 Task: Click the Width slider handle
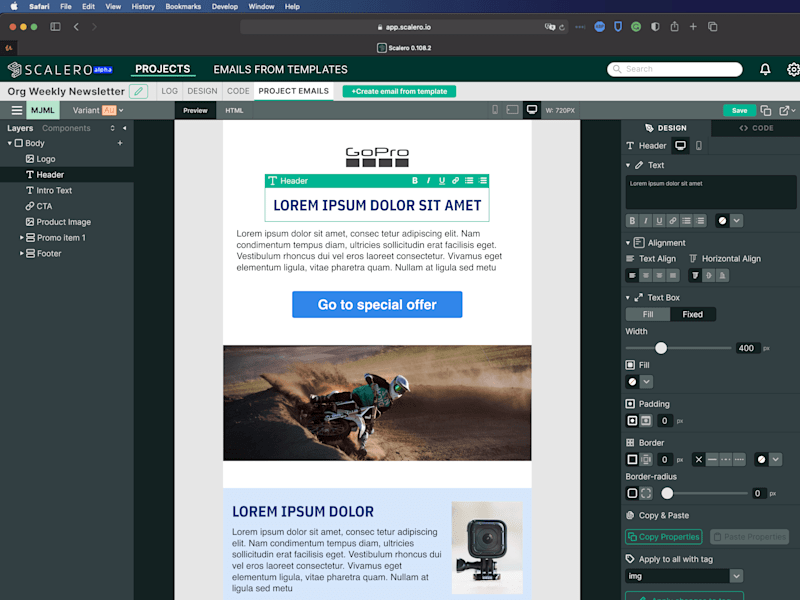[661, 348]
